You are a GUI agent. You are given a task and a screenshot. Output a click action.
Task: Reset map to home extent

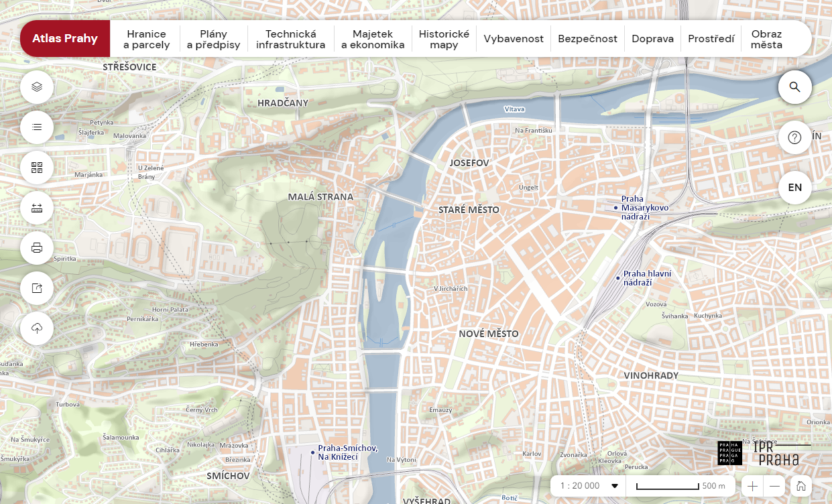[x=800, y=486]
